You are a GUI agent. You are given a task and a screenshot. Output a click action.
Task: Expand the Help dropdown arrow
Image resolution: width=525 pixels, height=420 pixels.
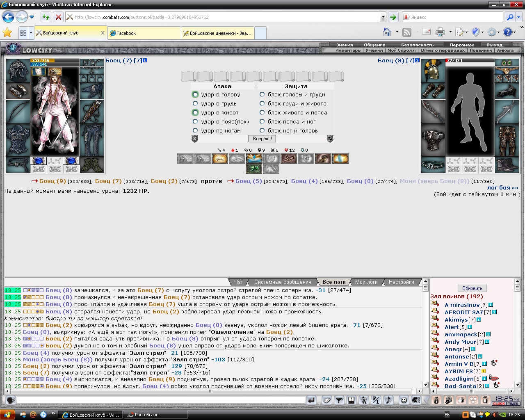[x=514, y=32]
